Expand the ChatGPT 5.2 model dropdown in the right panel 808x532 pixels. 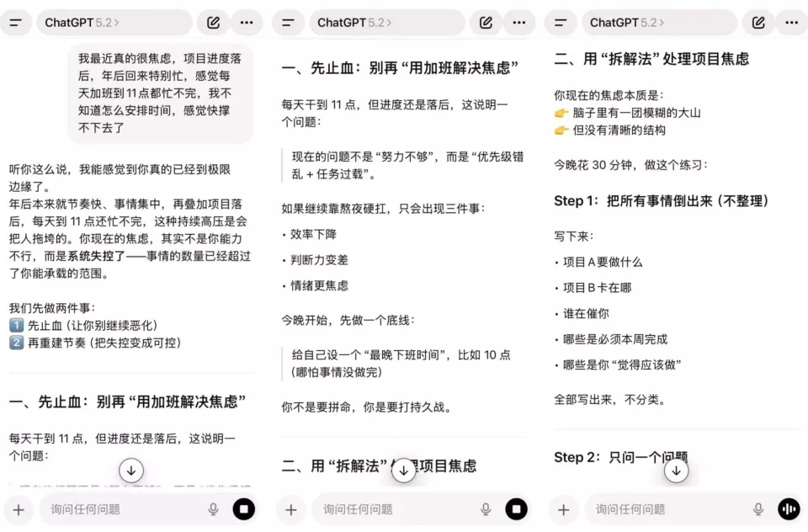coord(626,23)
